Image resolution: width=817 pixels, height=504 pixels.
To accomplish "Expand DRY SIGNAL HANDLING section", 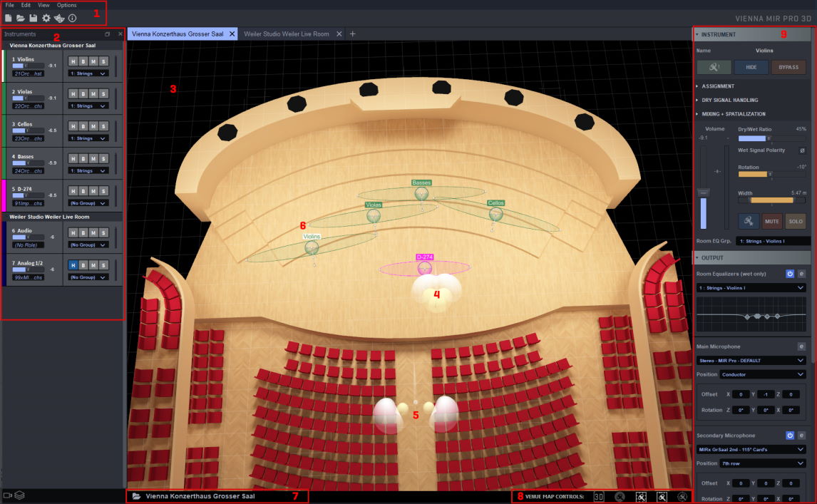I will tap(729, 100).
